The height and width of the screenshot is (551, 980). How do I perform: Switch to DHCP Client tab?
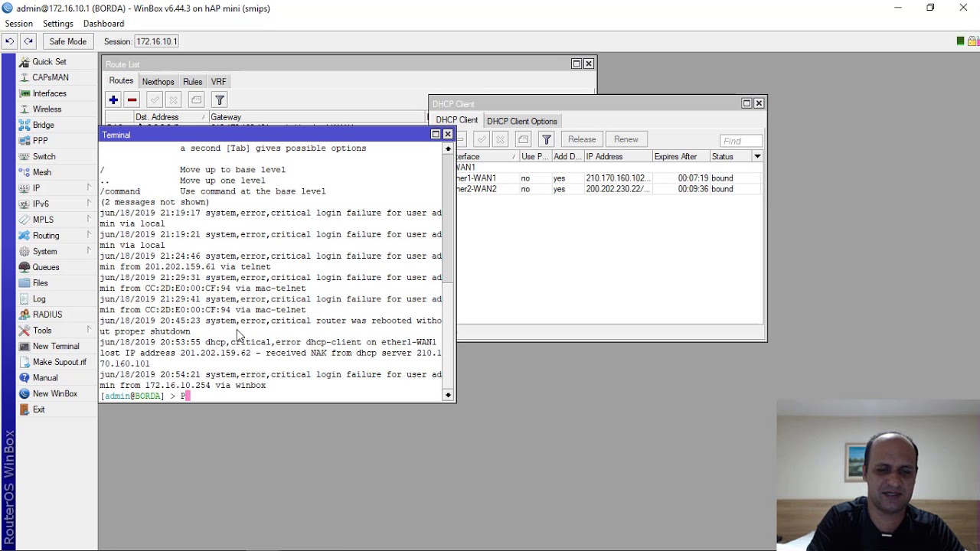point(457,120)
